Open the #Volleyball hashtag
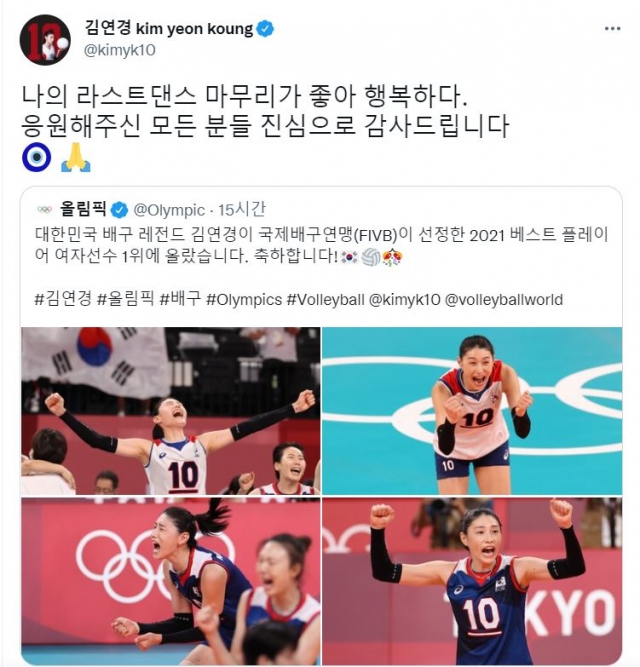 [326, 299]
